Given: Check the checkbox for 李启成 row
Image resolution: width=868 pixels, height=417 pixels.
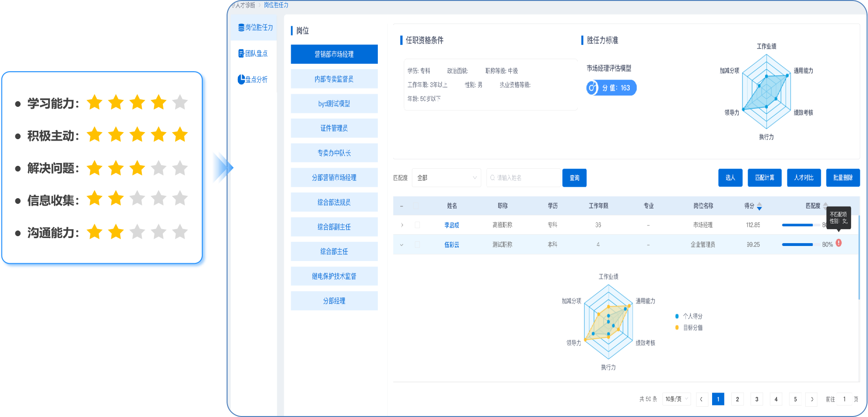Looking at the screenshot, I should click(417, 225).
